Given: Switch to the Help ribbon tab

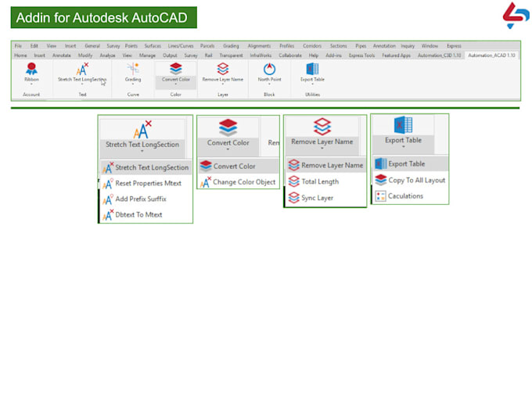Looking at the screenshot, I should tap(314, 56).
